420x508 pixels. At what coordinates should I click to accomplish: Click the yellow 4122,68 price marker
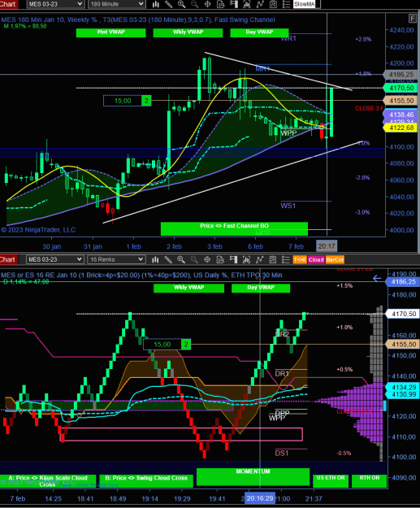click(401, 128)
